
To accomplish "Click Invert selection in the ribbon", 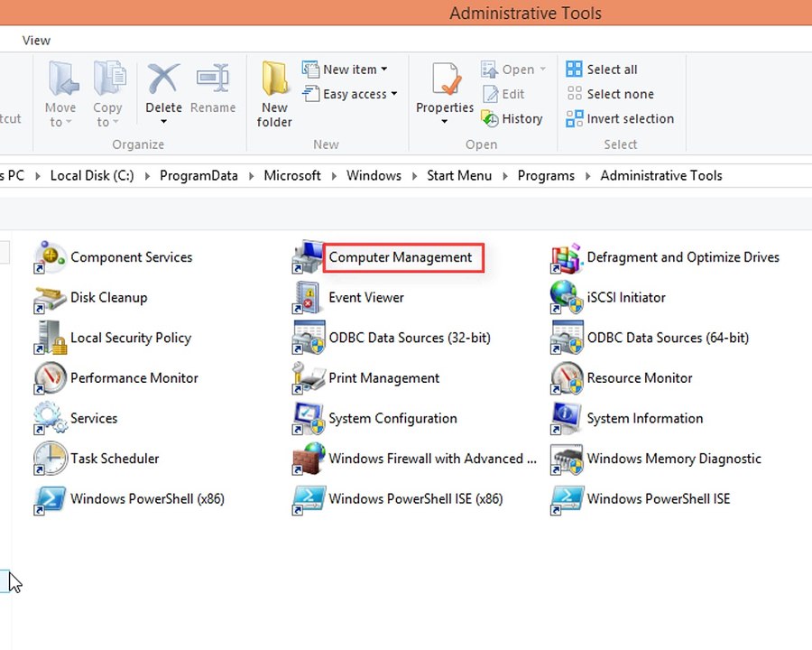I will [621, 118].
